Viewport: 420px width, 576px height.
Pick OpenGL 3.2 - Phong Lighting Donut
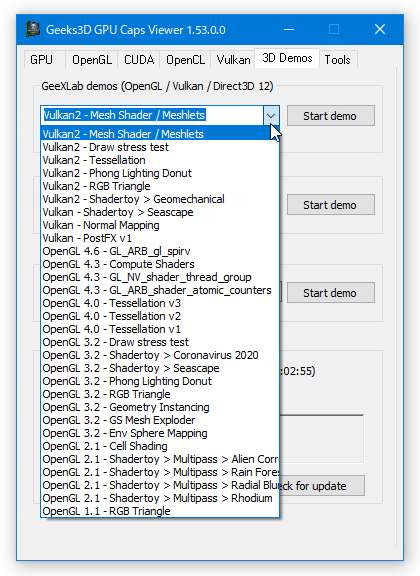tap(160, 381)
